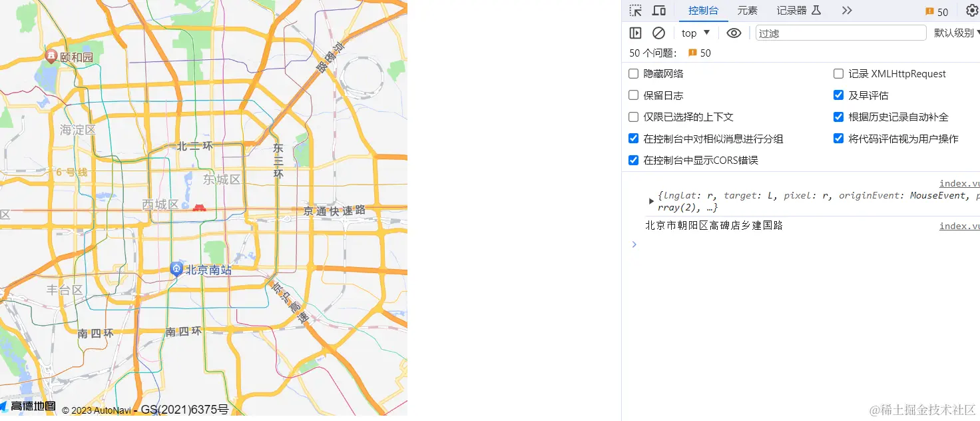Click the 京通快速路 road label
The image size is (980, 421).
334,210
